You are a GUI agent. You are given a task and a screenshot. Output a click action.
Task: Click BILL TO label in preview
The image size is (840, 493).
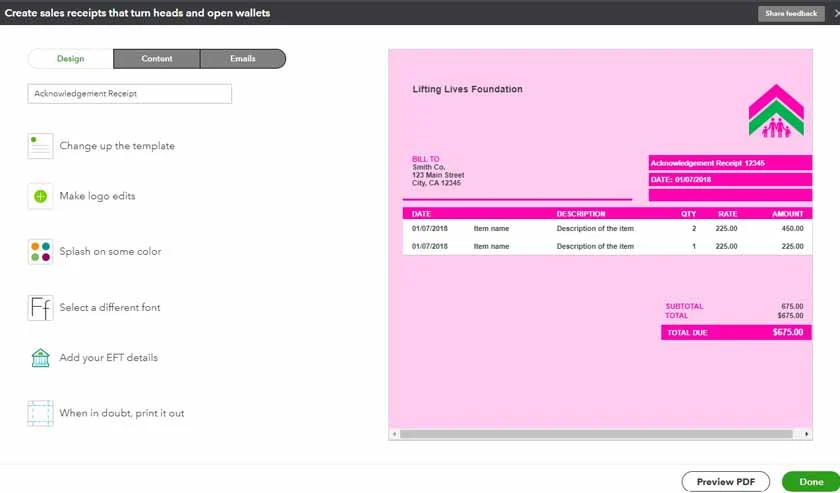point(425,159)
